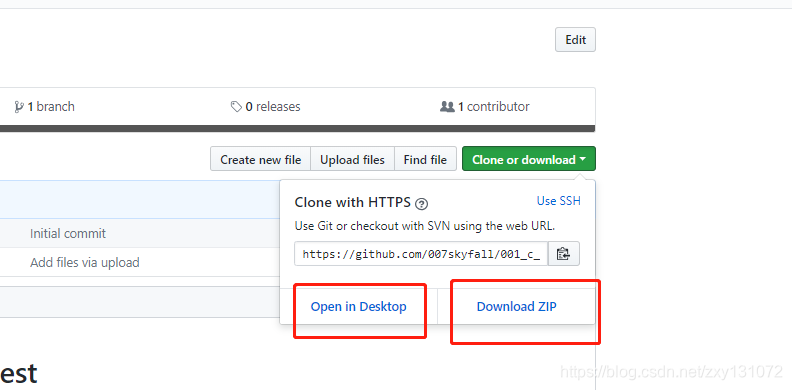Open the Add files via upload commit message
This screenshot has height=390, width=792.
pyautogui.click(x=85, y=263)
